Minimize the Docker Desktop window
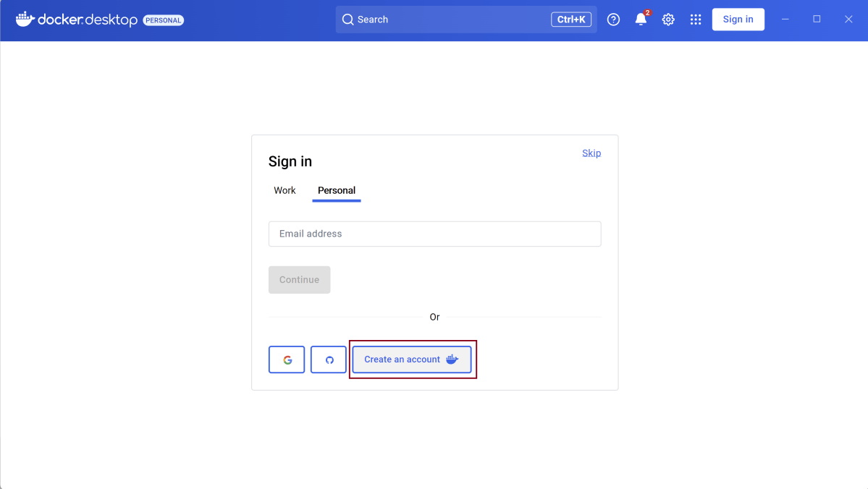 (785, 20)
